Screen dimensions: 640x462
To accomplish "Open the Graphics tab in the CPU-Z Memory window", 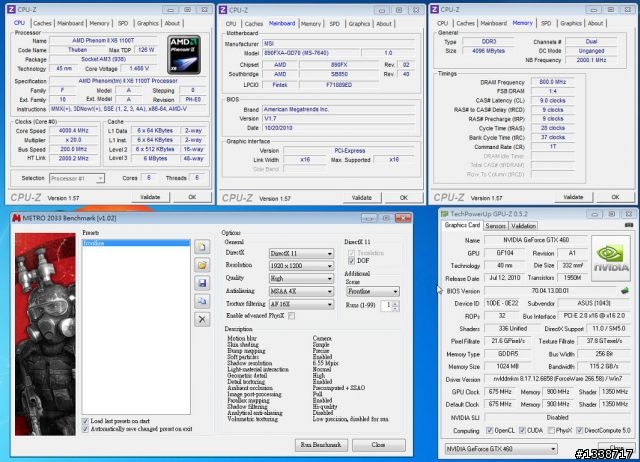I will click(571, 23).
